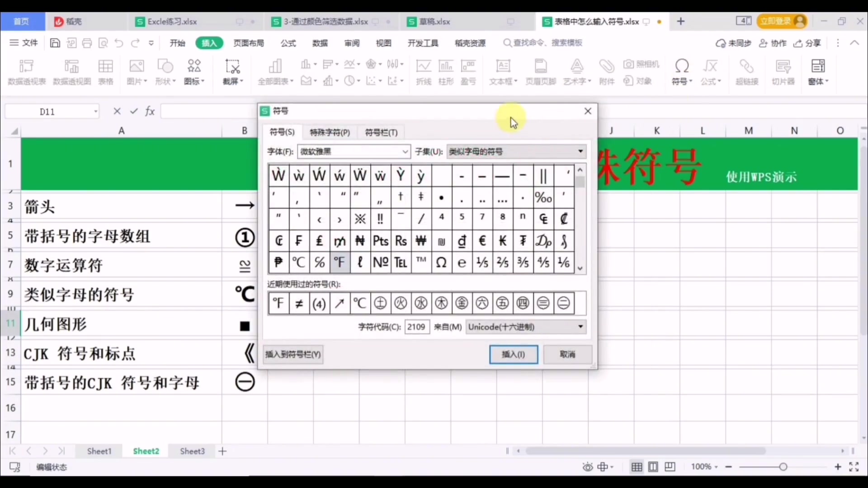Viewport: 868px width, 488px height.
Task: Click the 插入 insert button in dialog
Action: pos(513,354)
